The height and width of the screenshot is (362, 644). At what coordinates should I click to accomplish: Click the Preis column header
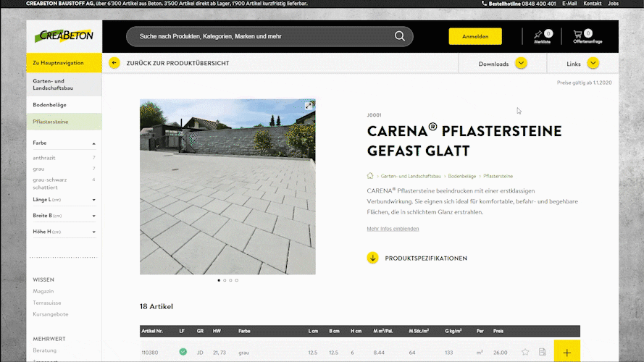pos(498,331)
